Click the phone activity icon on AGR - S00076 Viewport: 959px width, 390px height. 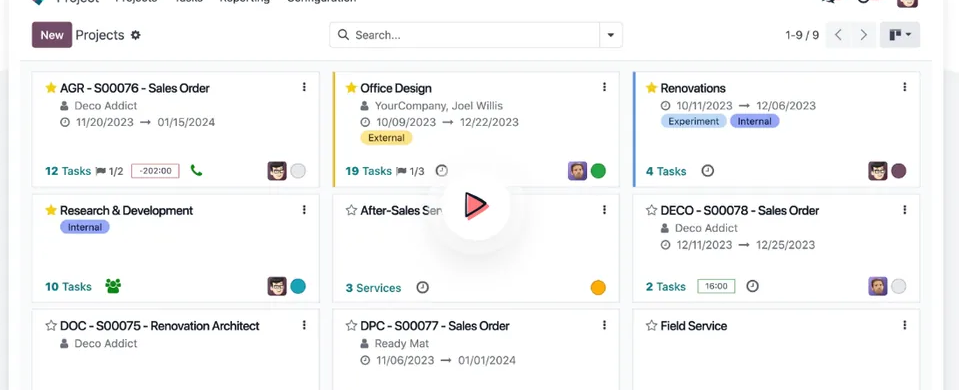(x=196, y=171)
